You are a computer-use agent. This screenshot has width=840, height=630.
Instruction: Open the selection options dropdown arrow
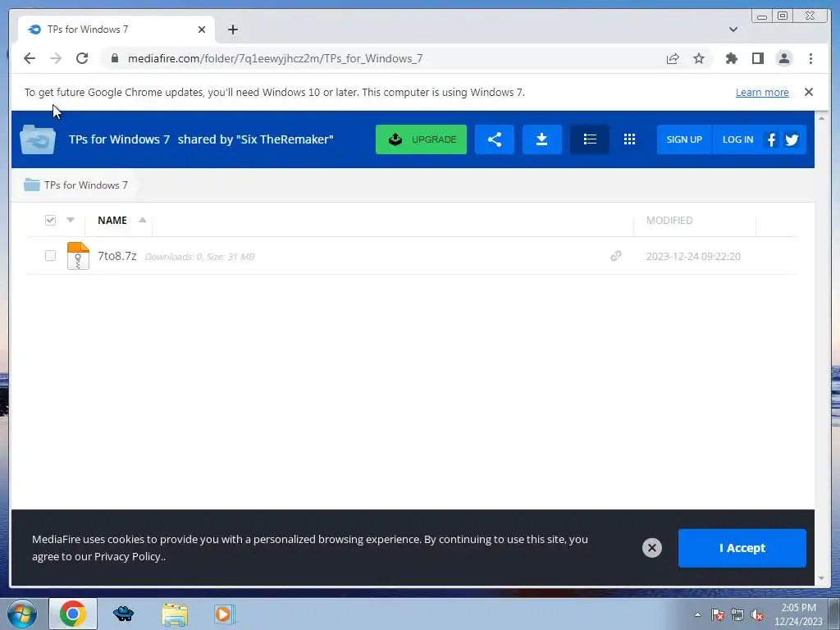coord(71,220)
